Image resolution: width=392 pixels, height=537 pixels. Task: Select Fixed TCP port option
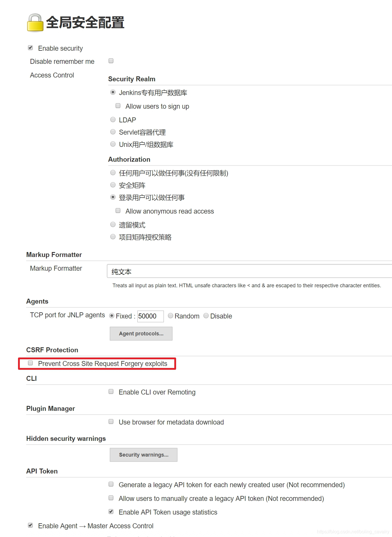(112, 316)
